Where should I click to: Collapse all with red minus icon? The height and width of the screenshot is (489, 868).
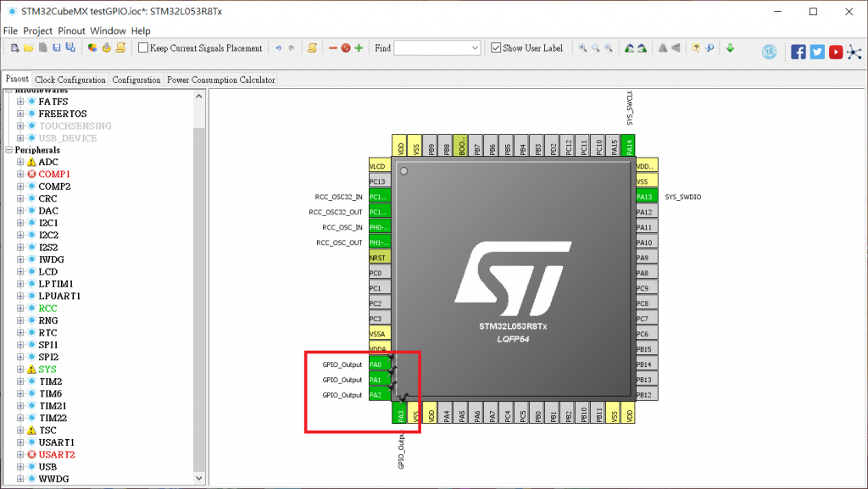(x=332, y=48)
